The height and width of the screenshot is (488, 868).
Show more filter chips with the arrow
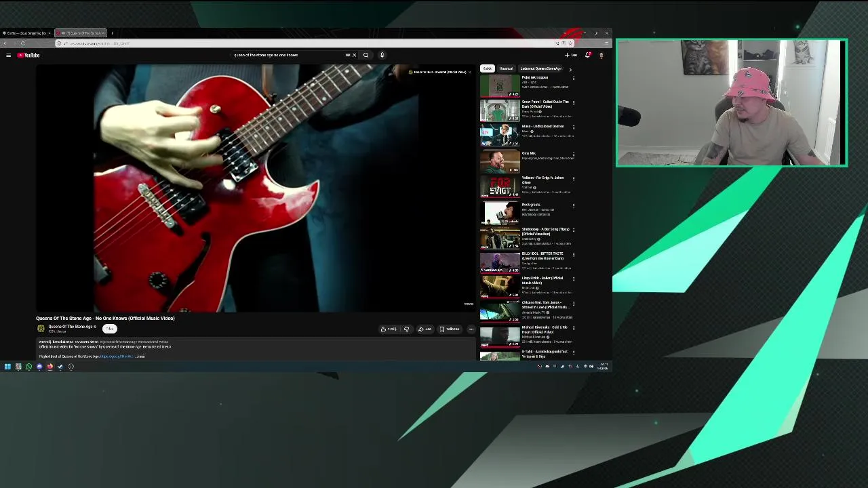pos(570,68)
